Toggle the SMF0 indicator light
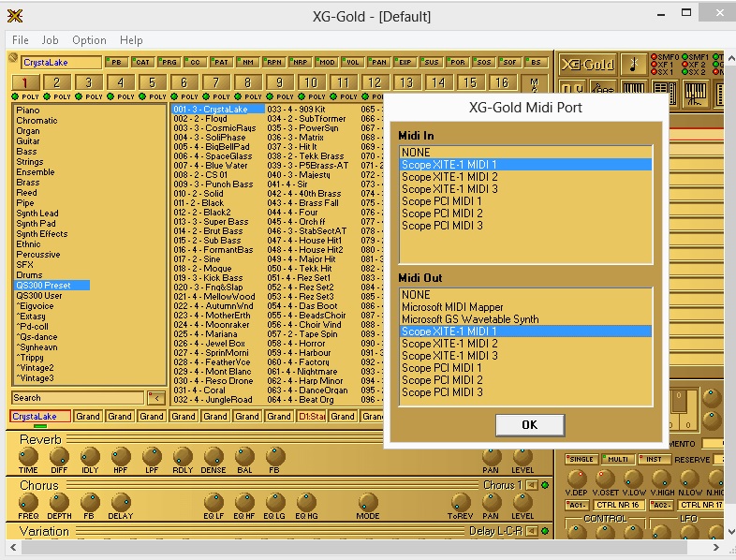The width and height of the screenshot is (736, 560). click(654, 57)
